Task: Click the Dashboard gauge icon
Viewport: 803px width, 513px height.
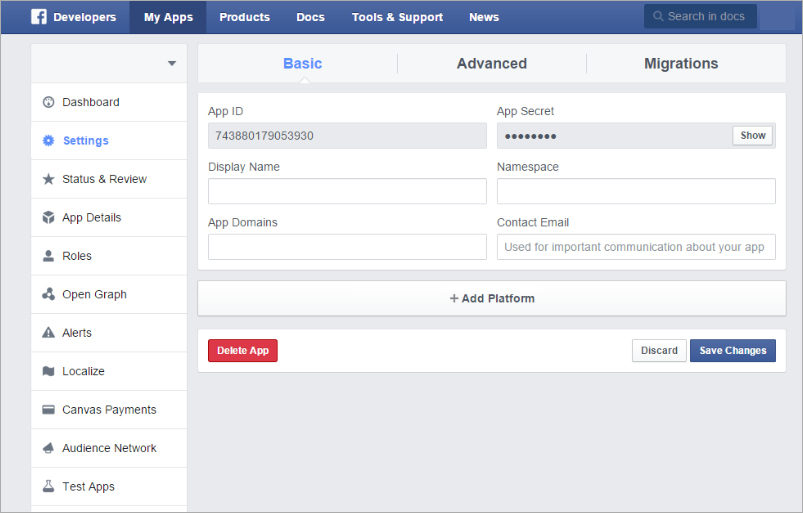Action: (48, 102)
